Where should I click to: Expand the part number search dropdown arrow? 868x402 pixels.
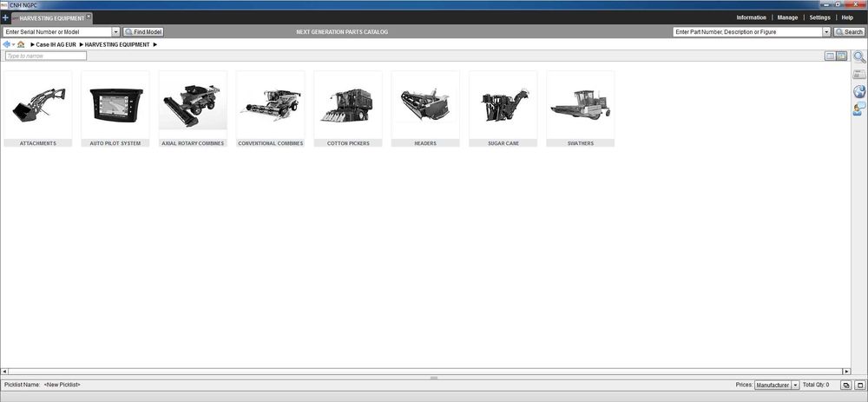pyautogui.click(x=826, y=32)
